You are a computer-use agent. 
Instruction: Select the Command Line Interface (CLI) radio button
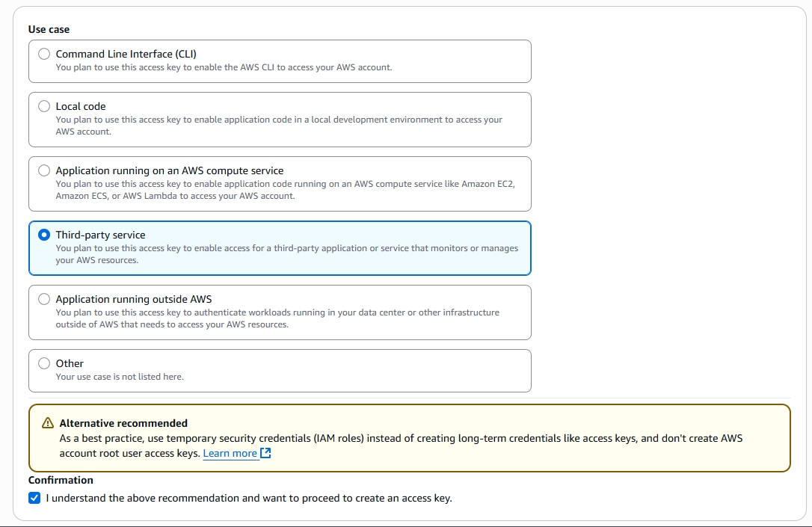tap(44, 54)
